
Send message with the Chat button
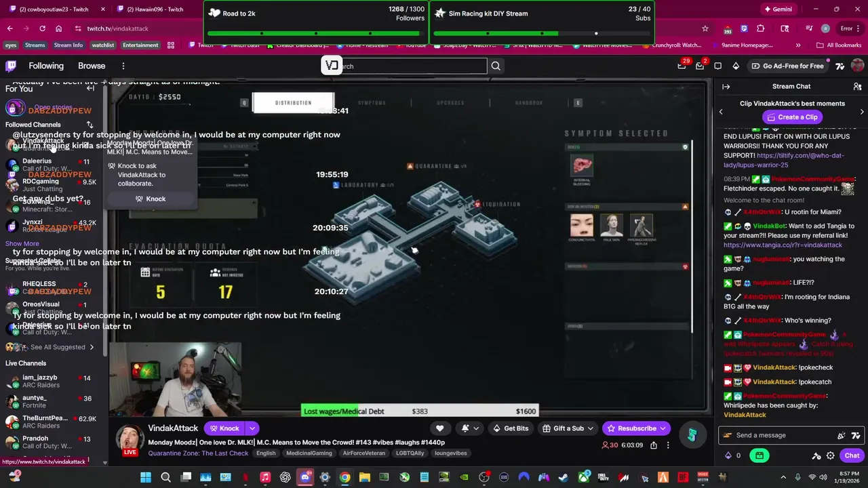pyautogui.click(x=852, y=456)
